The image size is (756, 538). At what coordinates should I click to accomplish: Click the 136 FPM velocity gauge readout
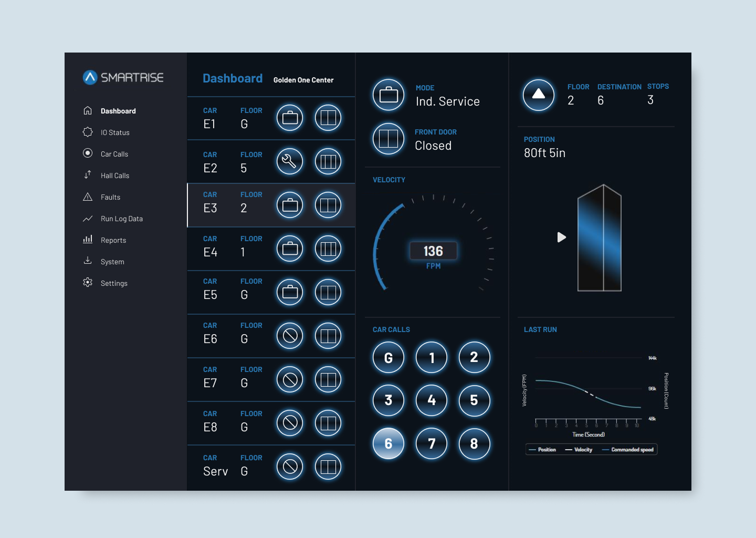[433, 251]
